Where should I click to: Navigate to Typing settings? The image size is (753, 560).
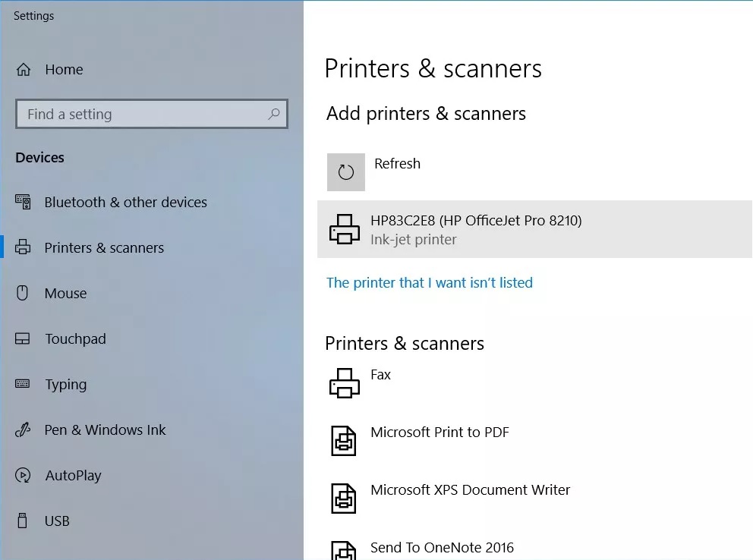tap(65, 385)
